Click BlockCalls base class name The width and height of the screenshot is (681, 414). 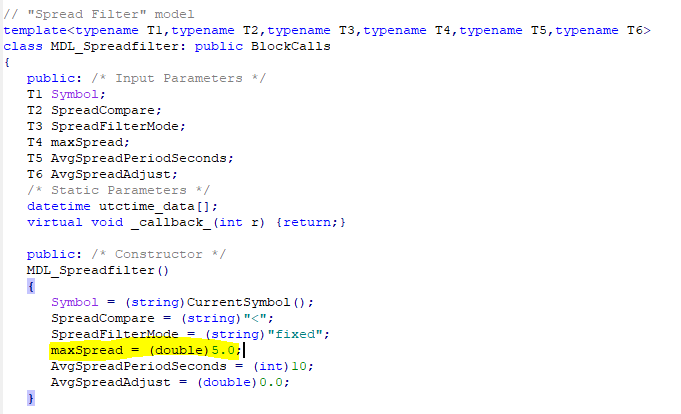point(291,46)
